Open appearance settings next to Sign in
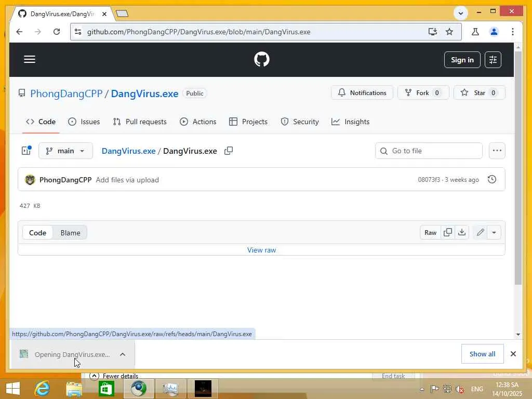Screen dimensions: 532x399 [x=493, y=60]
